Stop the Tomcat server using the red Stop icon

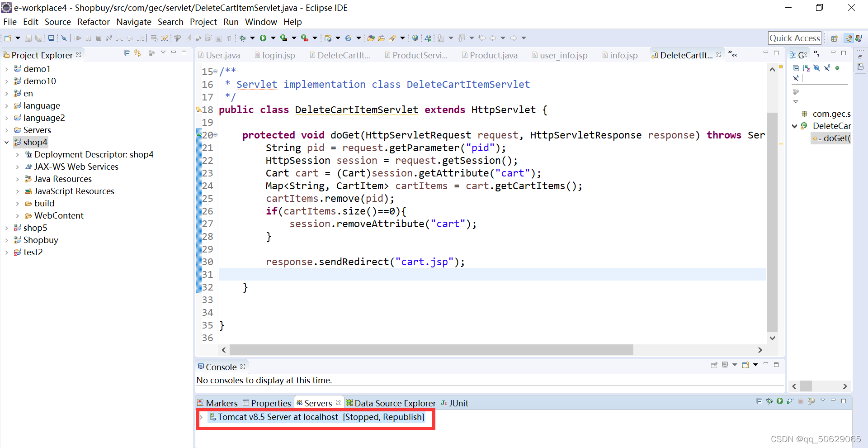tap(800, 401)
